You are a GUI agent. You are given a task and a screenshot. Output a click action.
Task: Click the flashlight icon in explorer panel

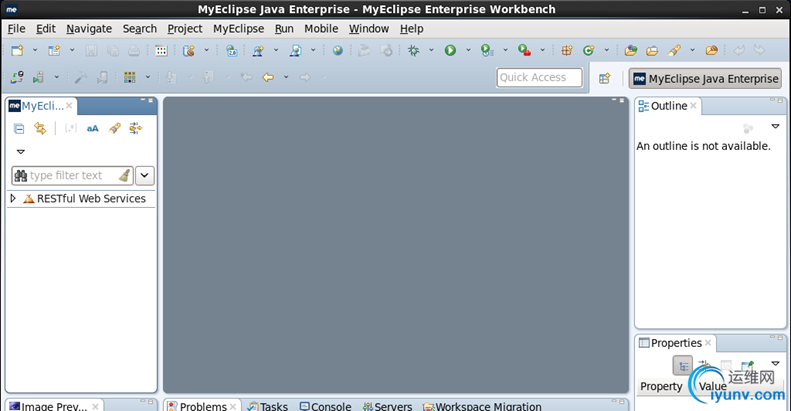tap(115, 128)
